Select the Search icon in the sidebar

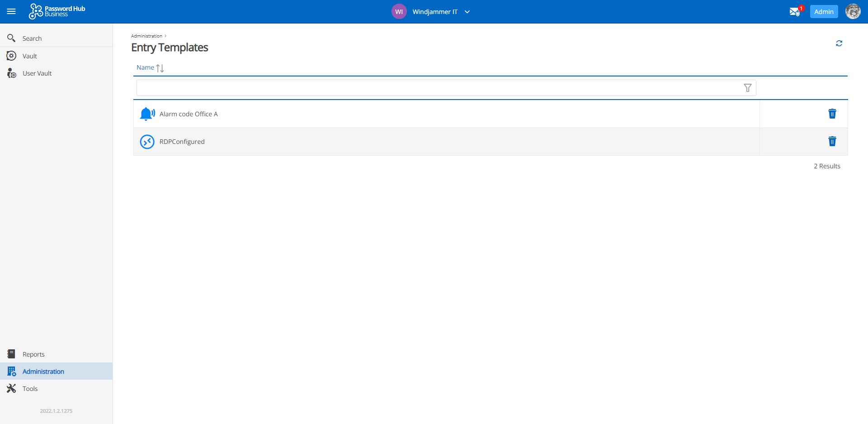(11, 38)
